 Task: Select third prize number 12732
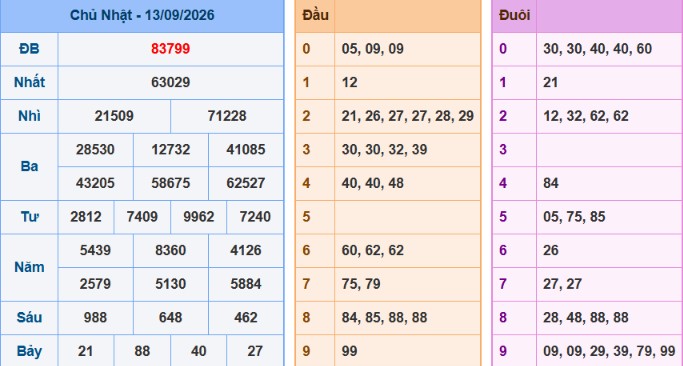(171, 149)
